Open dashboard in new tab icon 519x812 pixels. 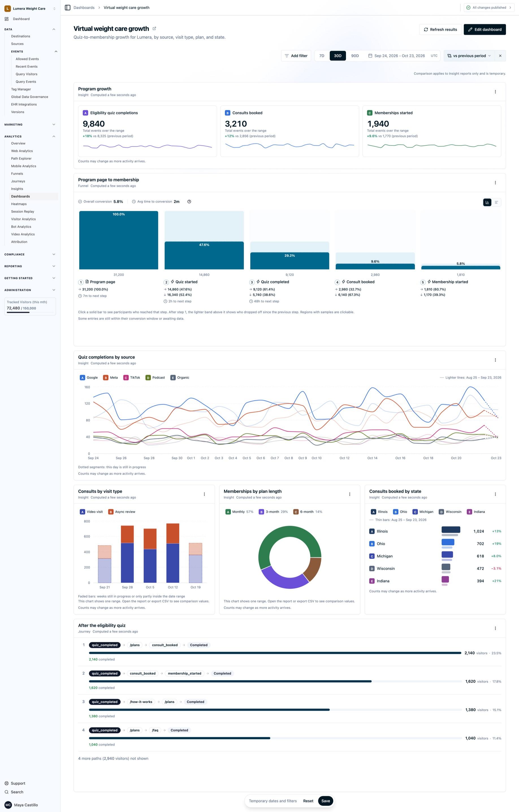[x=154, y=29]
